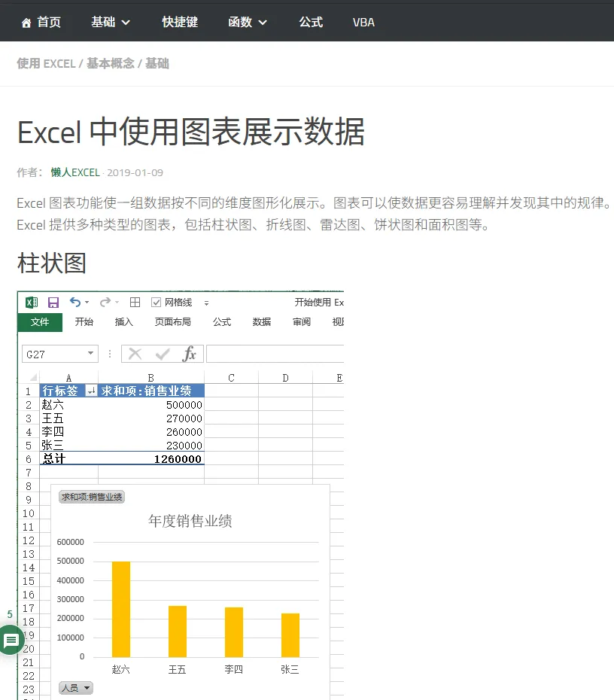Select the 总计 total cell
Viewport: 614px width, 700px height.
click(x=68, y=458)
